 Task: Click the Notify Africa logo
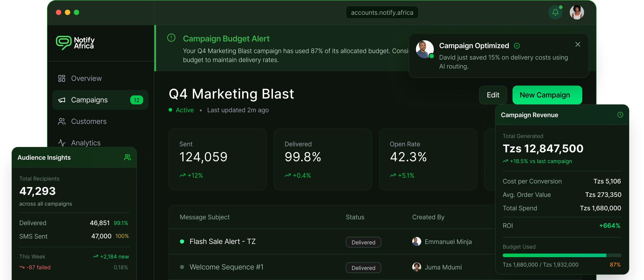75,43
